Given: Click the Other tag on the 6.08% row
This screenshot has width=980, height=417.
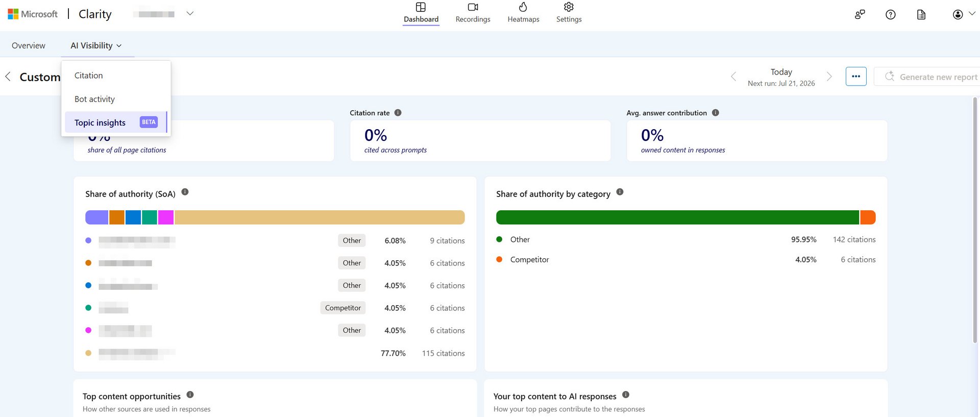Looking at the screenshot, I should (x=352, y=240).
